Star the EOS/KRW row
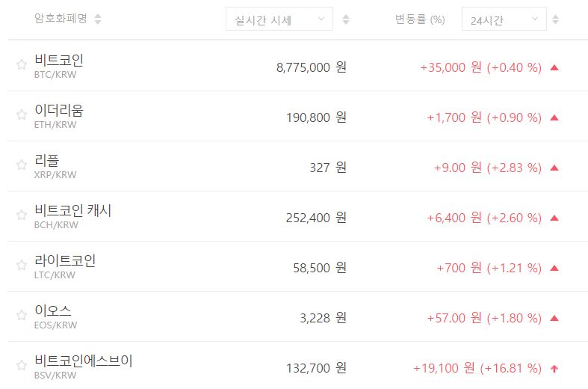 pyautogui.click(x=22, y=316)
